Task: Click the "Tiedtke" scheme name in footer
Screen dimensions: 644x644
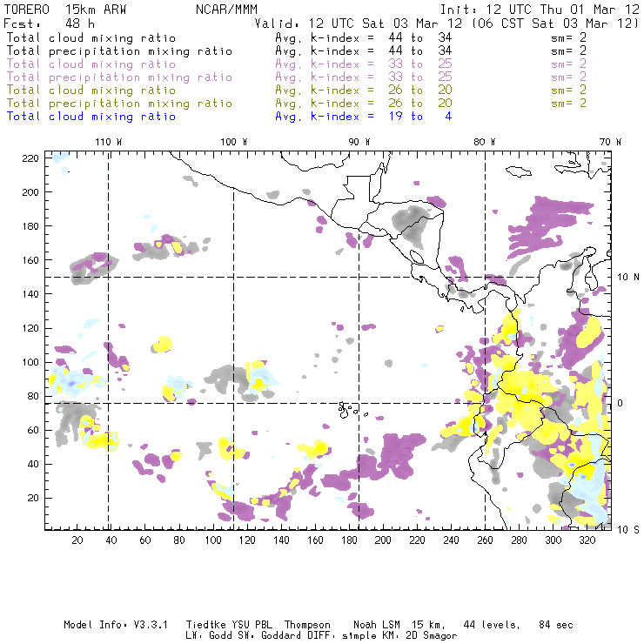Action: (205, 625)
